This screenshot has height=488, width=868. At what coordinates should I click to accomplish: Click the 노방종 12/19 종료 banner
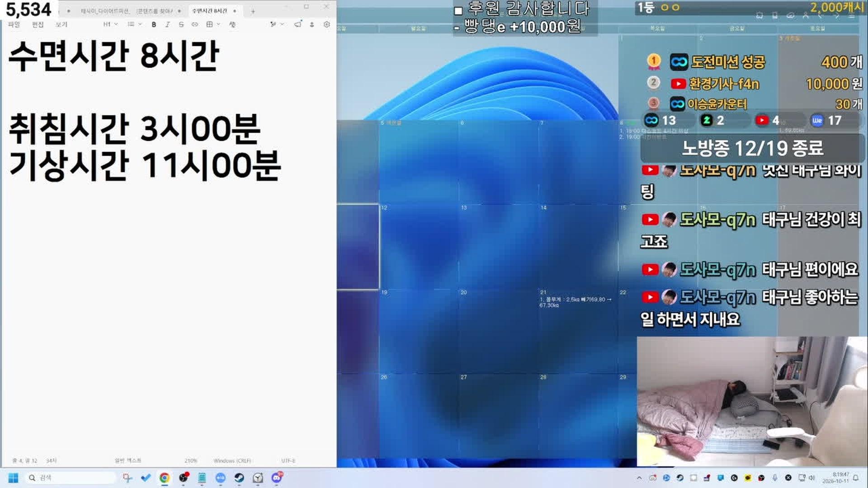point(753,148)
